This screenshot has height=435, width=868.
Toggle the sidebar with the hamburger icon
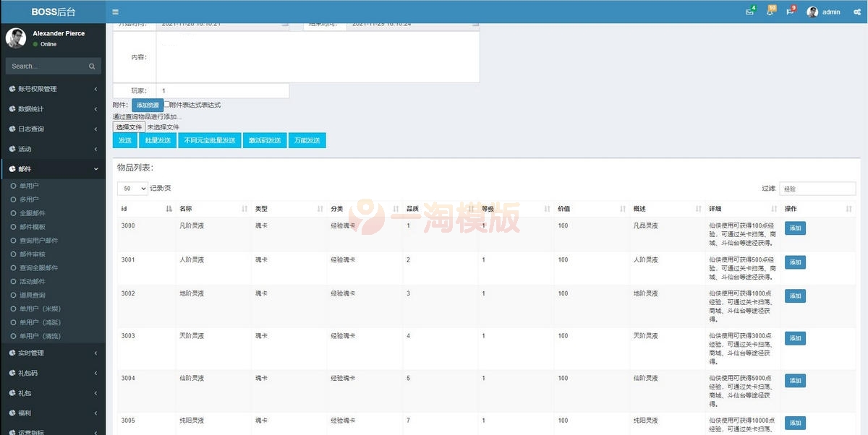(114, 12)
